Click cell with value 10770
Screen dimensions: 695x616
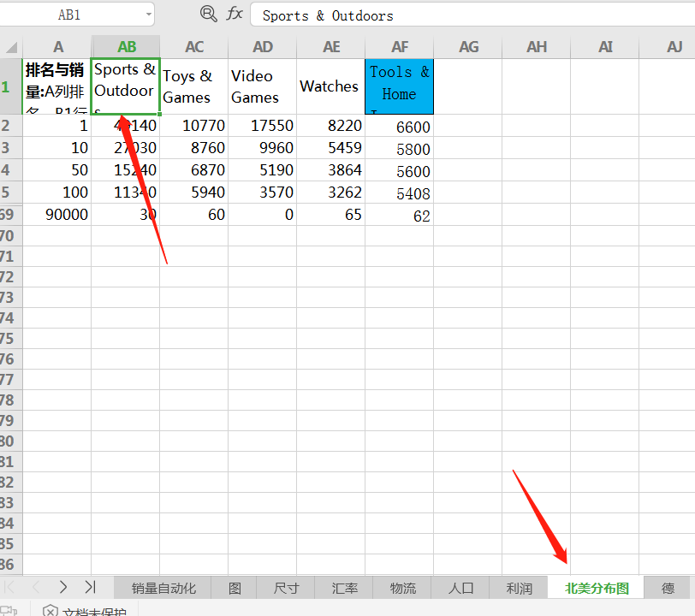coord(194,126)
